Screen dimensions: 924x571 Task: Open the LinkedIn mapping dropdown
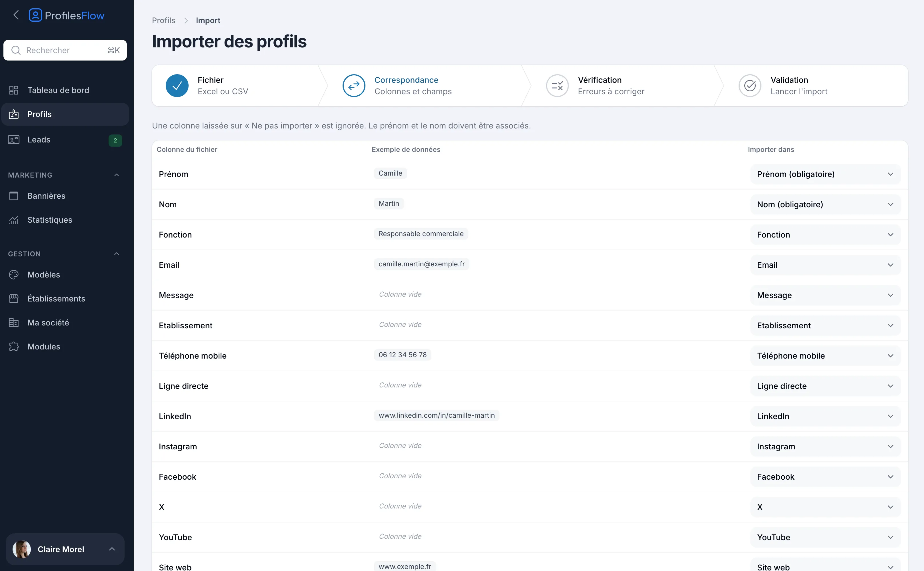(825, 416)
